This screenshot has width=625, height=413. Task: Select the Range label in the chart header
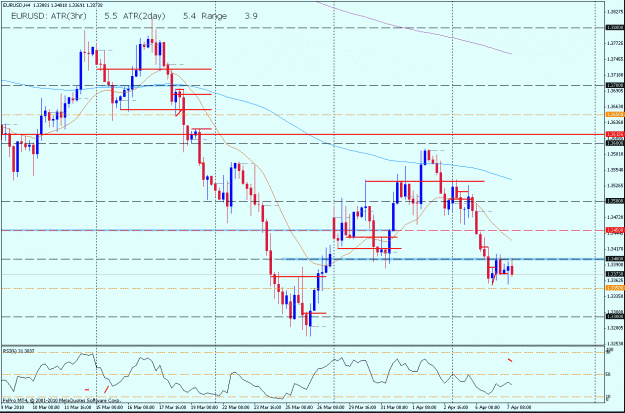pos(214,16)
